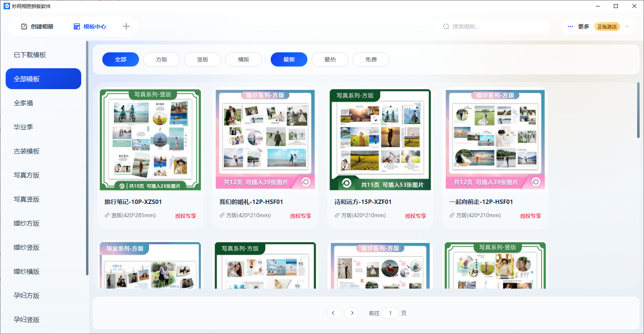
Task: Open the second-row 写真系列-竖版 thumbnail
Action: click(x=495, y=265)
